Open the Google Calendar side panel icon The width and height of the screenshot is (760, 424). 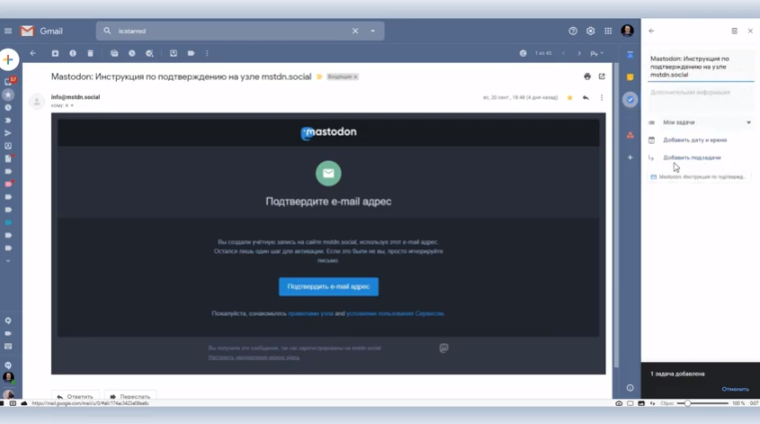[x=630, y=54]
